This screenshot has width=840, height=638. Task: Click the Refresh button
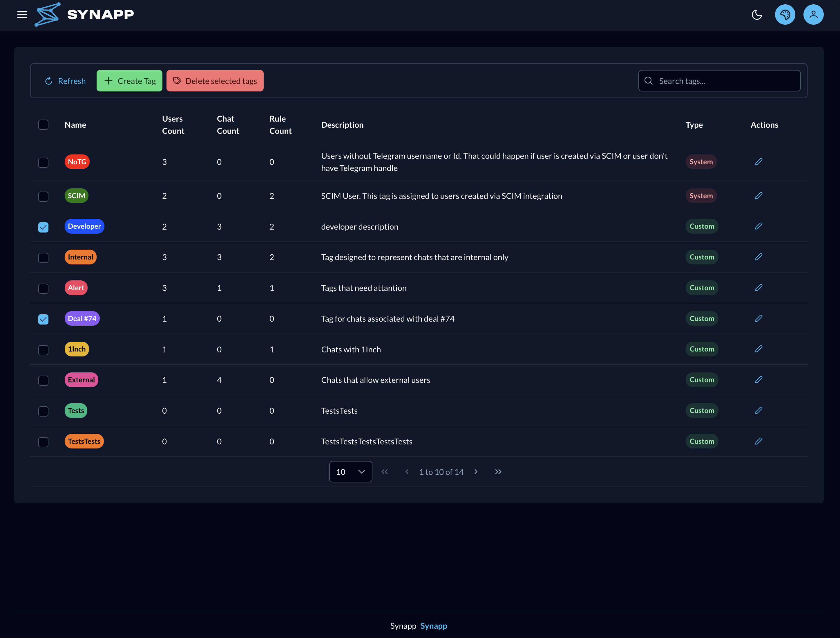coord(65,81)
